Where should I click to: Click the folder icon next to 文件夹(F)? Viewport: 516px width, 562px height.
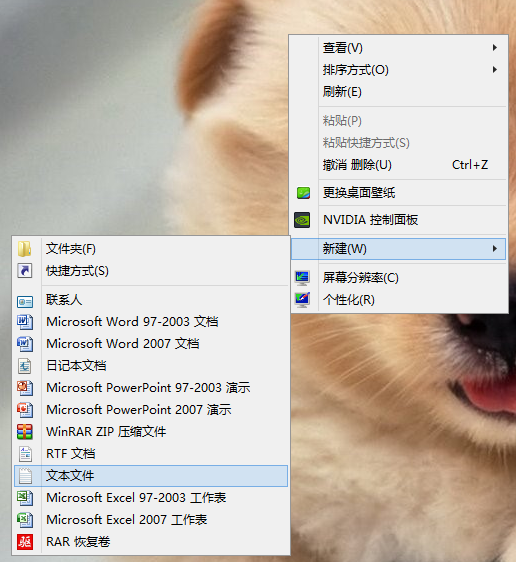pyautogui.click(x=24, y=249)
